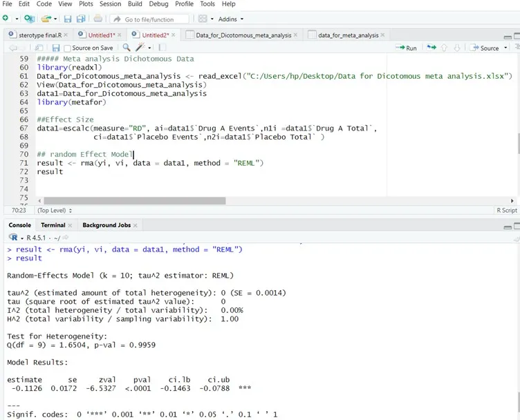The width and height of the screenshot is (520, 420).
Task: Close the Untitled2 tab
Action: (173, 35)
